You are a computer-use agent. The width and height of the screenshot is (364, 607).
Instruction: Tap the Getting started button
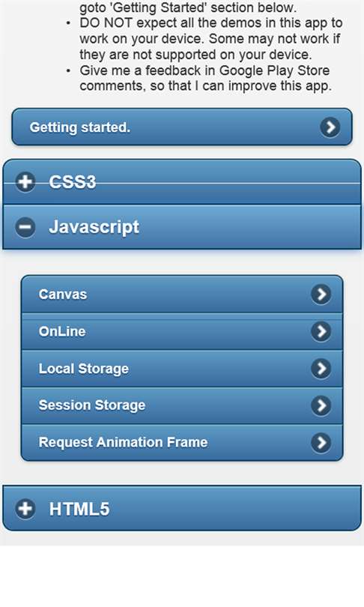pyautogui.click(x=182, y=127)
